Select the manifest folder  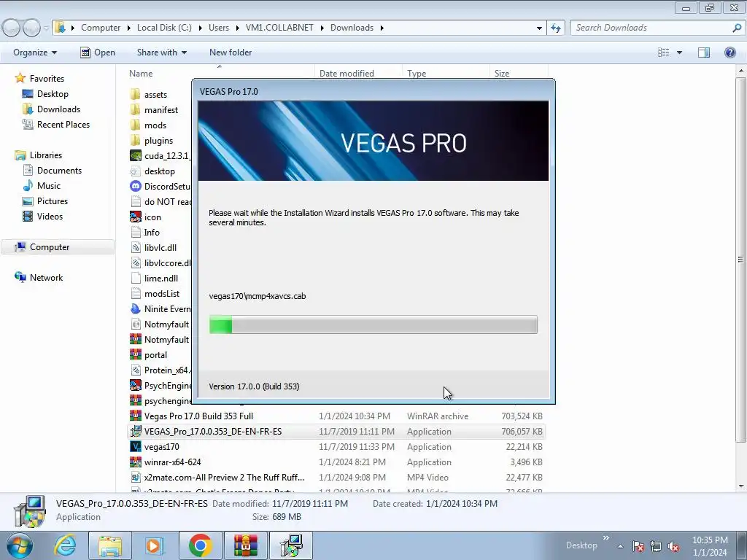(x=161, y=110)
